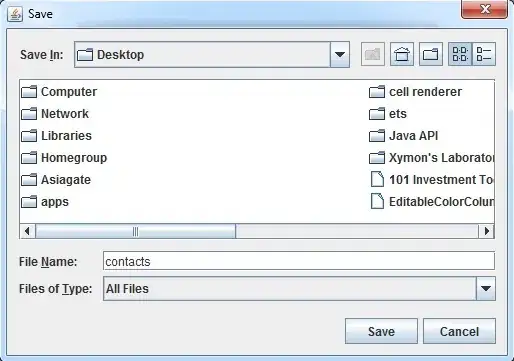
Task: Select the Network folder icon
Action: tap(29, 114)
